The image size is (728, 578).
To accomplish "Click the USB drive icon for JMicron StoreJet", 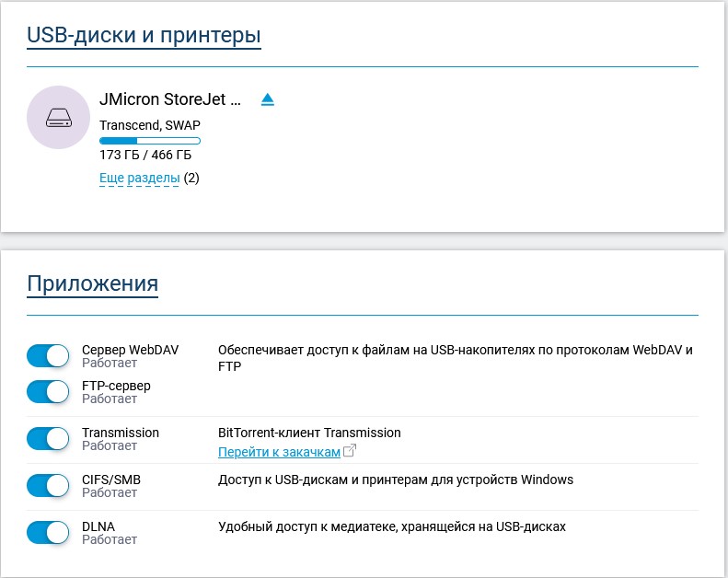I will pos(59,118).
